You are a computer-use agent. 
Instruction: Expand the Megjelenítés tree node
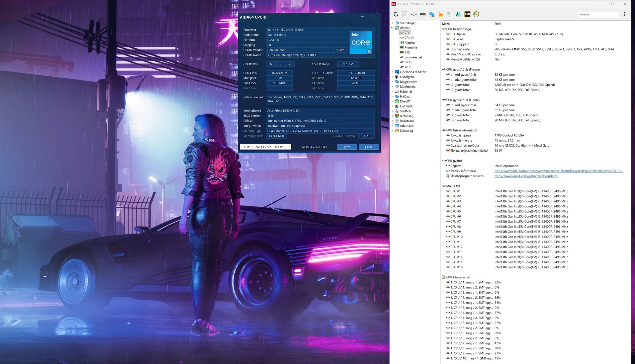pyautogui.click(x=392, y=82)
